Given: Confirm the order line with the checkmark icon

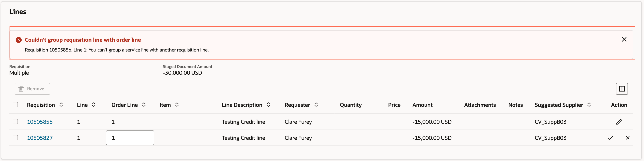Looking at the screenshot, I should coord(610,138).
